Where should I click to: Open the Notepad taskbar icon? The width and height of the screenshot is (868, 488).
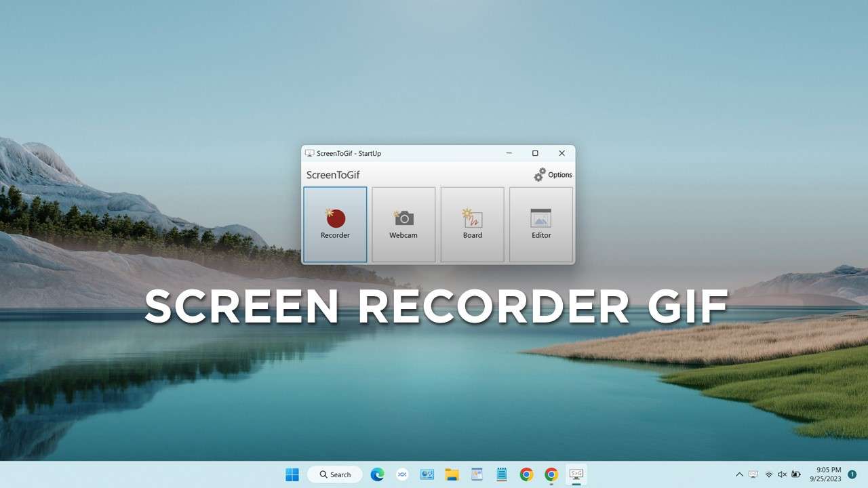point(502,474)
